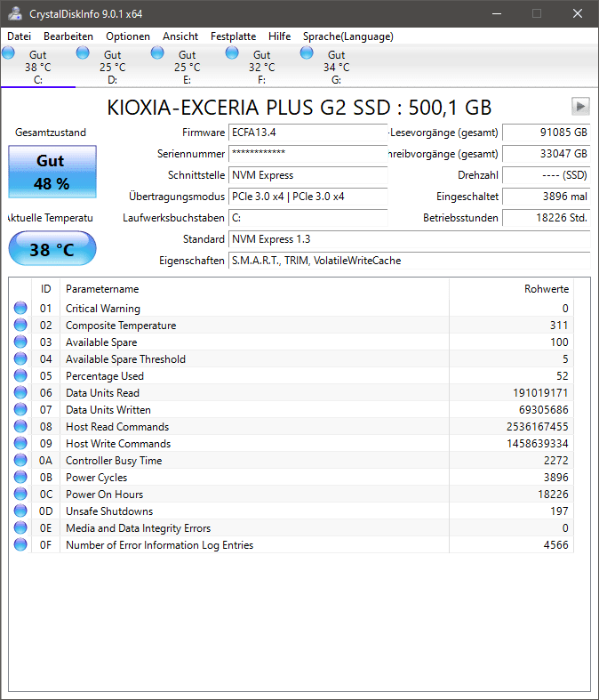Image resolution: width=599 pixels, height=700 pixels.
Task: Click status icon for Unsafe Shutdowns row
Action: pyautogui.click(x=20, y=511)
